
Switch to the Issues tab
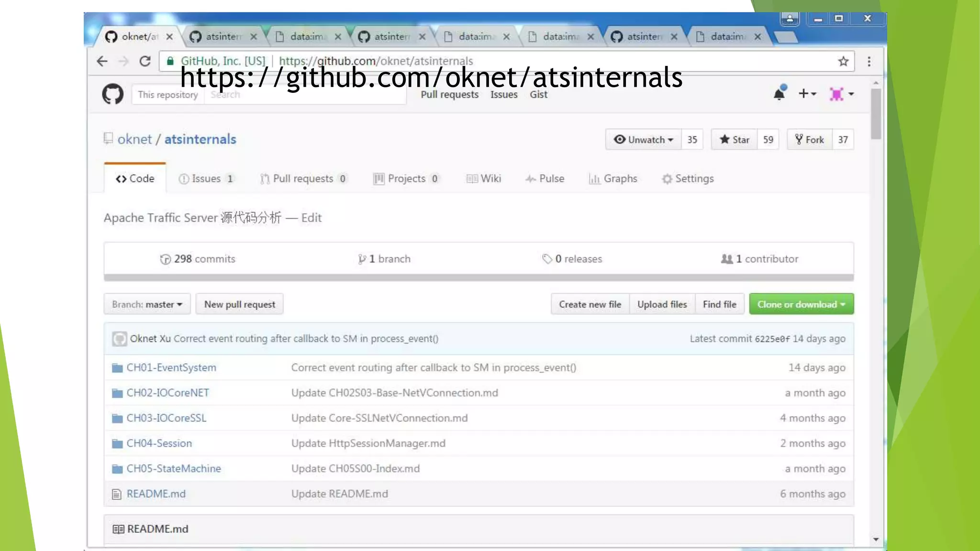click(x=206, y=179)
